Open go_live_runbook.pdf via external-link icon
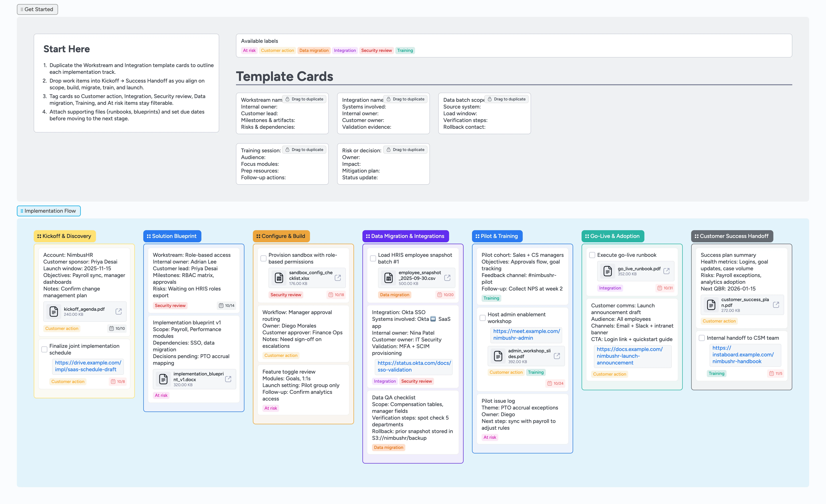 click(x=666, y=271)
